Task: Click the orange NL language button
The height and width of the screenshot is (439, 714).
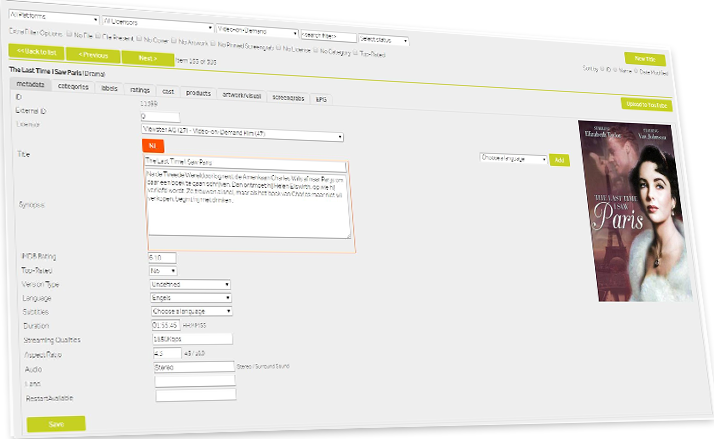Action: 153,145
